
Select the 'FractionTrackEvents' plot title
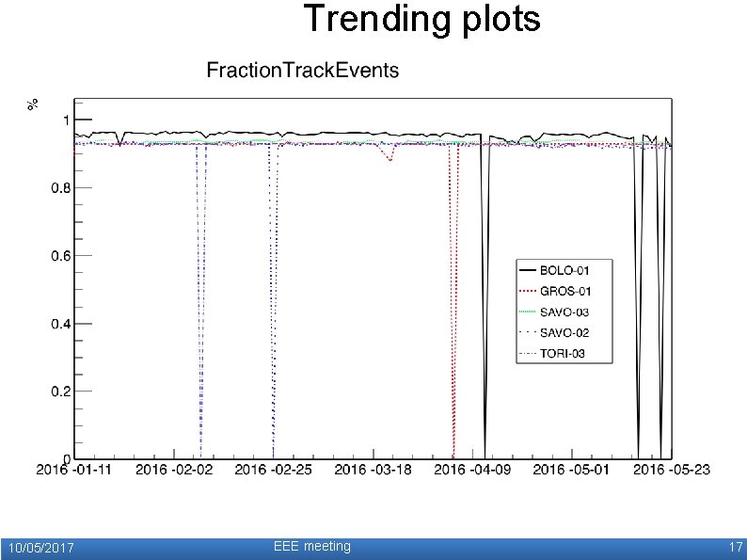point(303,71)
